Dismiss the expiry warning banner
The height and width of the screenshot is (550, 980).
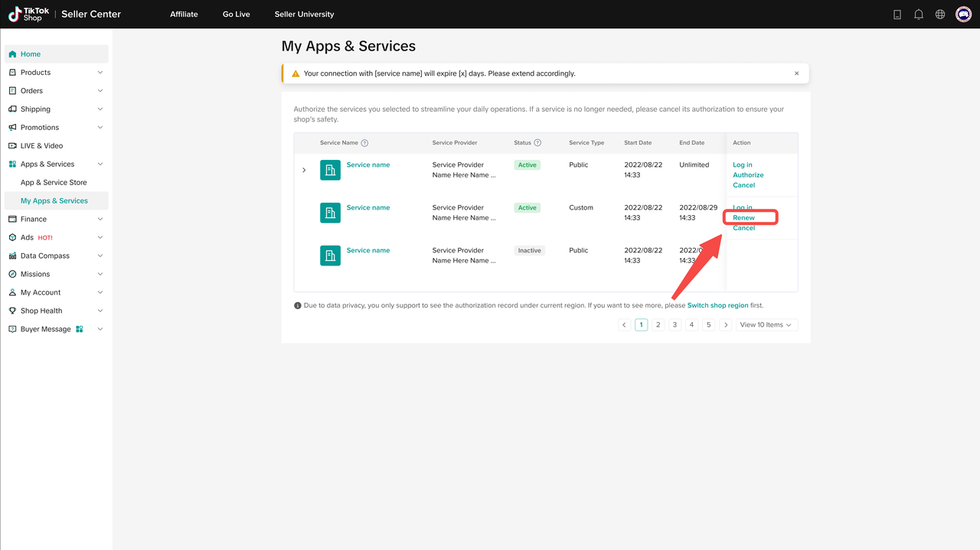point(796,73)
